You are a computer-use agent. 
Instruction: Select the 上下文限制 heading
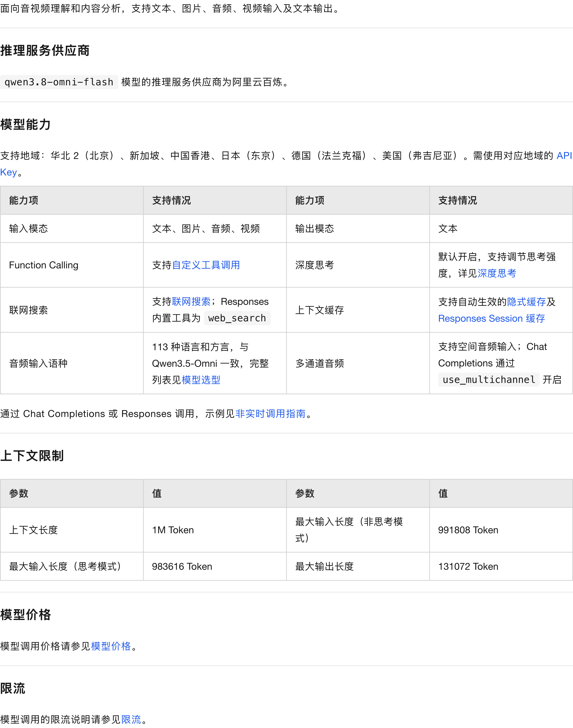(x=32, y=456)
